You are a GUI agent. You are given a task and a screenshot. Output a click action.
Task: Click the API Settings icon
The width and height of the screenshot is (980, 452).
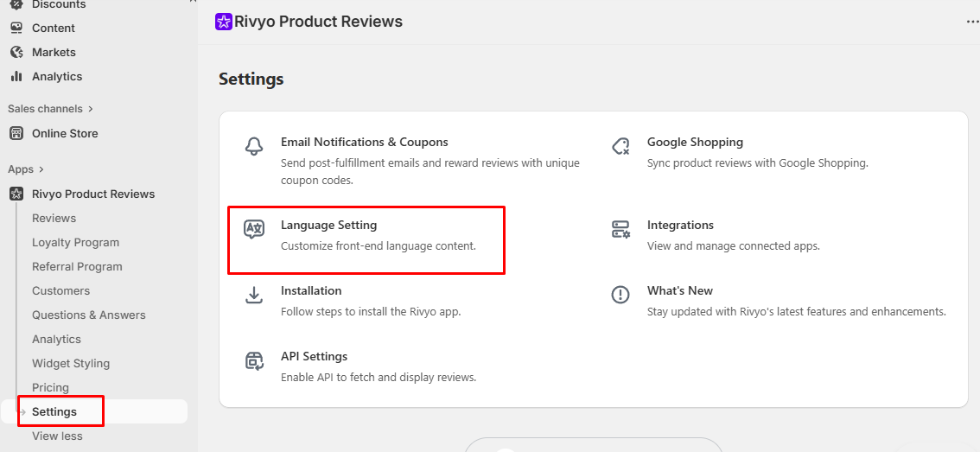[x=254, y=361]
